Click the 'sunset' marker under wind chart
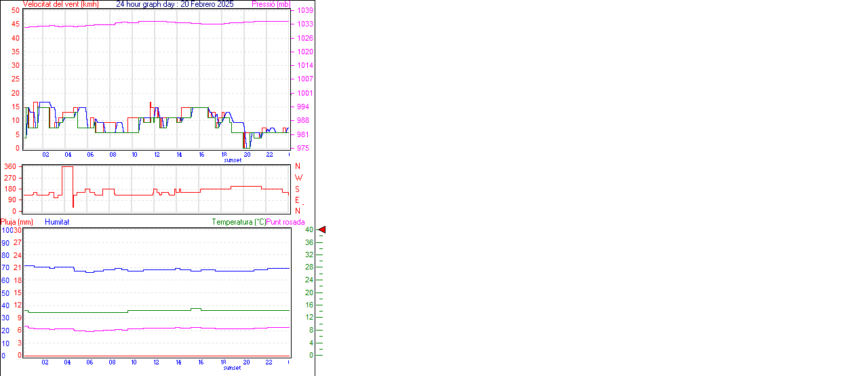868x376 pixels. tap(233, 160)
